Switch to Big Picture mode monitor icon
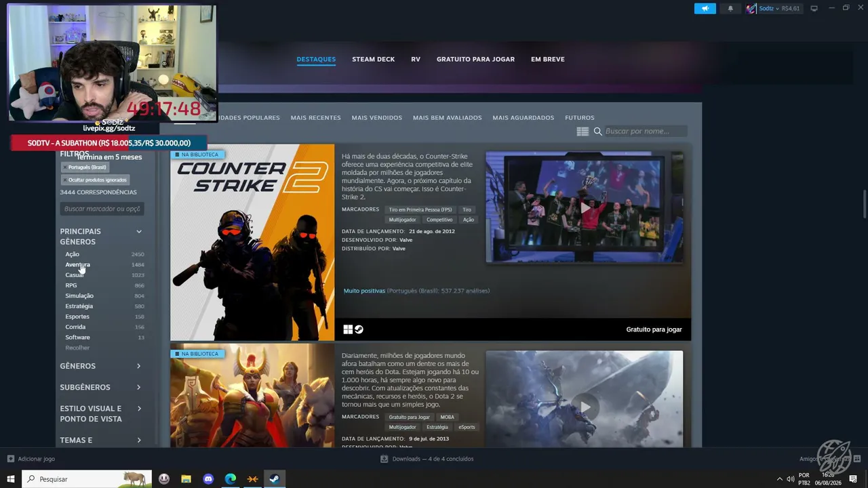 (814, 9)
